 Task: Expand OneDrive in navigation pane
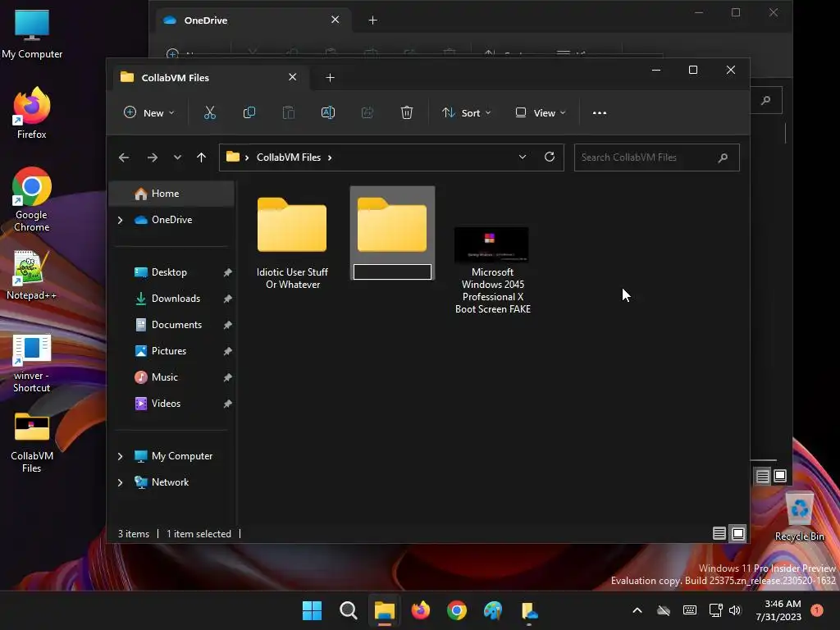pos(120,220)
